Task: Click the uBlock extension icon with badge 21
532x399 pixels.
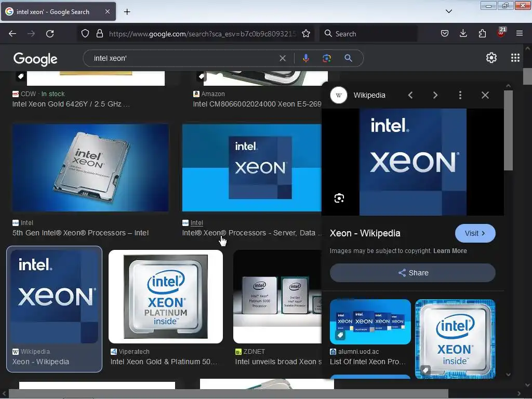Action: click(x=501, y=33)
